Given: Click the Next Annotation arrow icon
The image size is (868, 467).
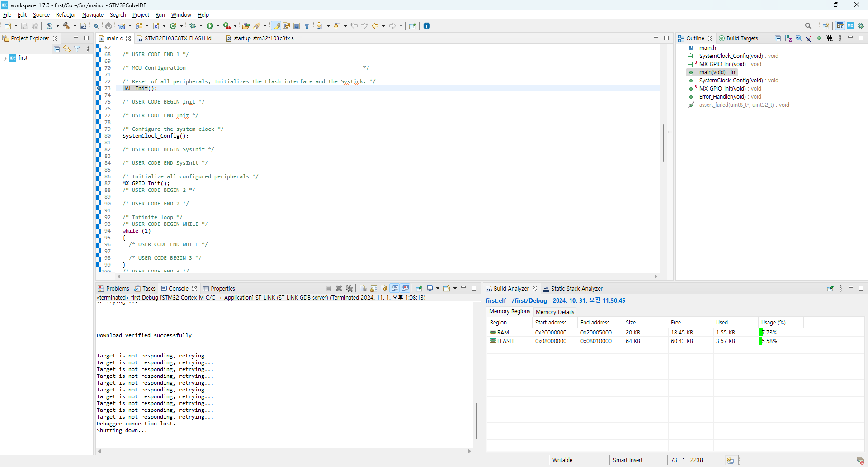Looking at the screenshot, I should click(x=320, y=26).
